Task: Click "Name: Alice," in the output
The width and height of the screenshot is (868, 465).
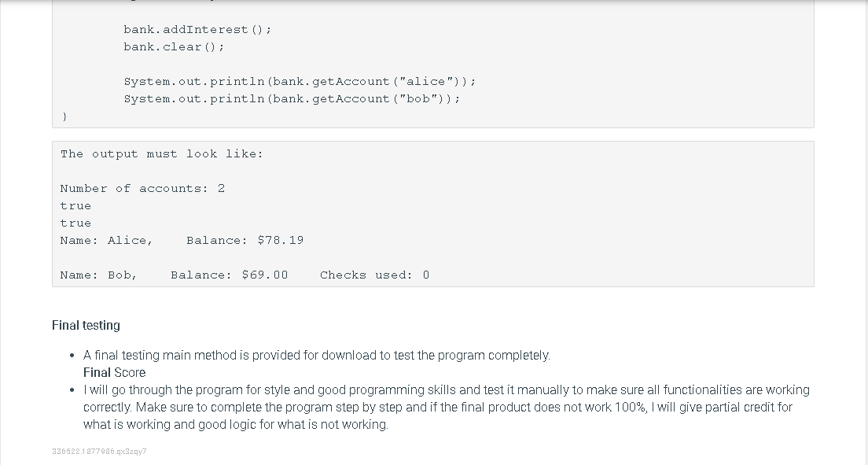Action: point(106,240)
